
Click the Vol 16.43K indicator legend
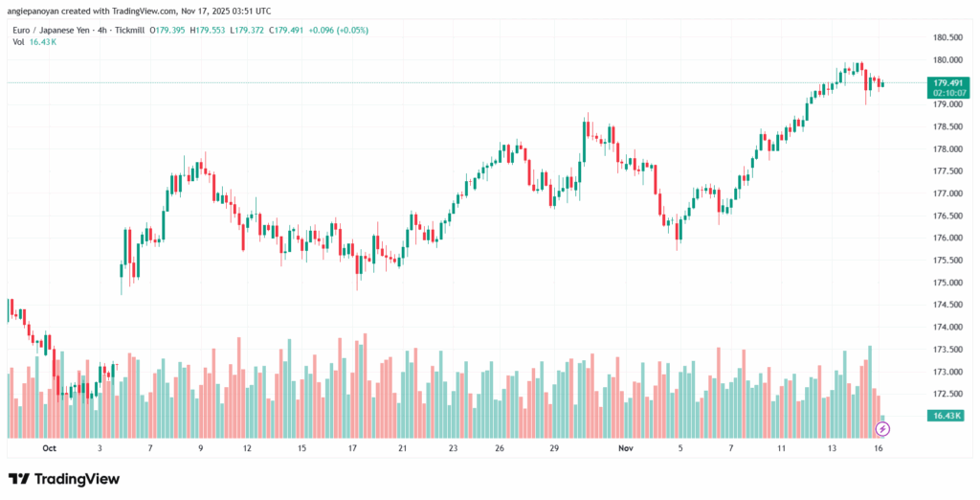pos(31,43)
